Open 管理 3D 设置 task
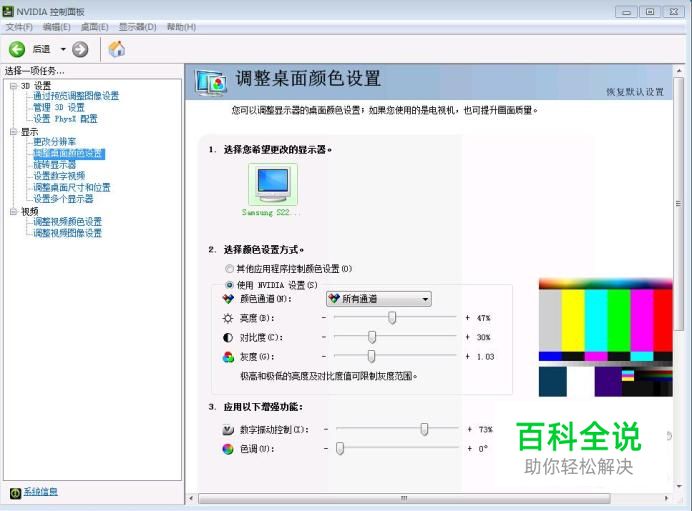Screen dimensions: 692x511 59,107
